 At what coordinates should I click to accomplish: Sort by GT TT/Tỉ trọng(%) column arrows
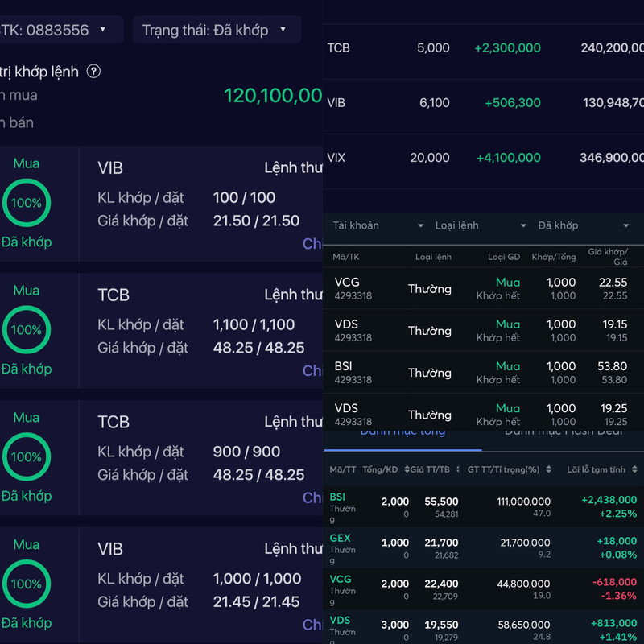coord(548,469)
